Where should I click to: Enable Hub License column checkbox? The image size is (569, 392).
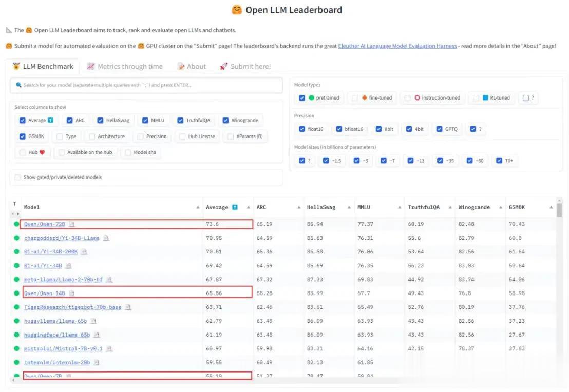pos(182,136)
